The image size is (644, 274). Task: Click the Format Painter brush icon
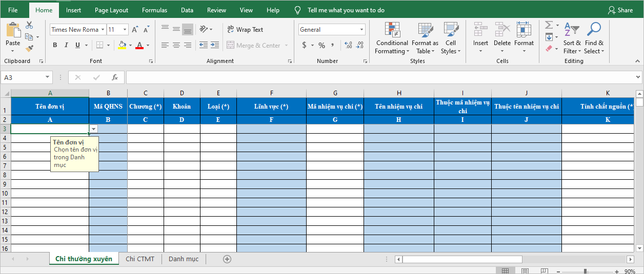(x=29, y=49)
